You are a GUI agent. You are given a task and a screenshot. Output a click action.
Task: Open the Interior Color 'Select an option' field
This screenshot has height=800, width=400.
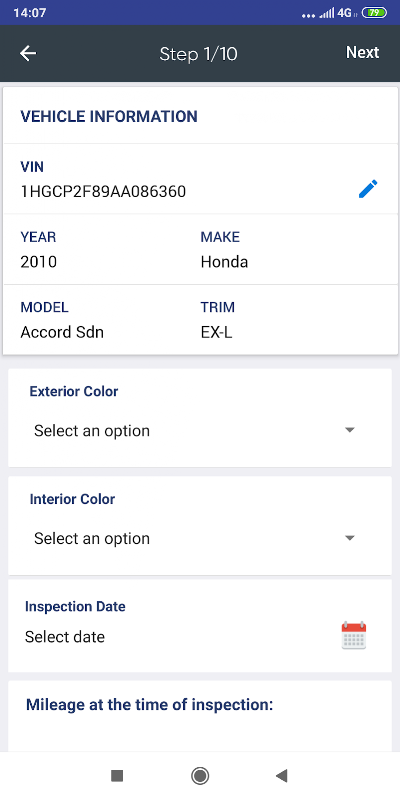199,538
